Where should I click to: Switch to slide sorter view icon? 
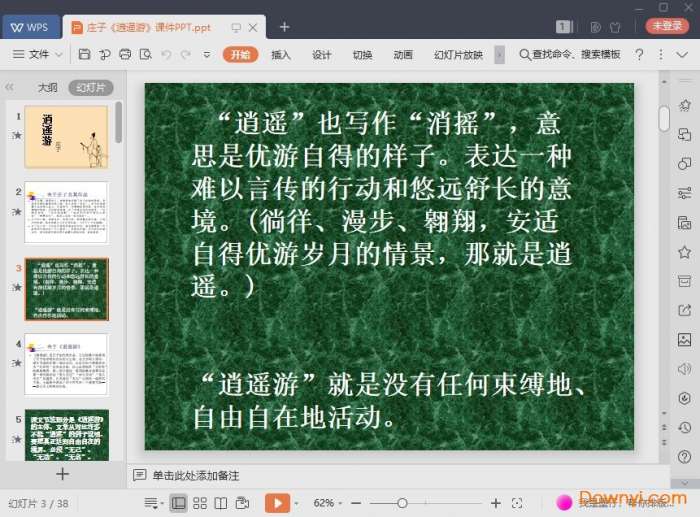click(200, 504)
